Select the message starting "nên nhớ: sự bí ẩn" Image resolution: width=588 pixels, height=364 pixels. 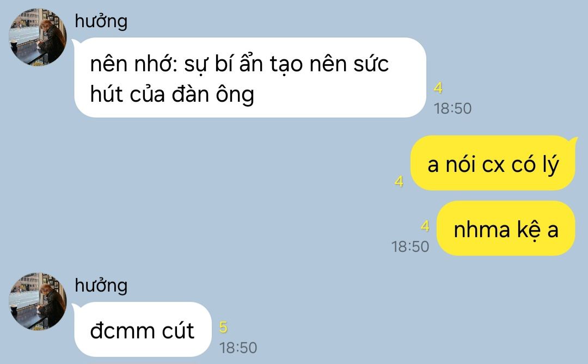point(250,78)
